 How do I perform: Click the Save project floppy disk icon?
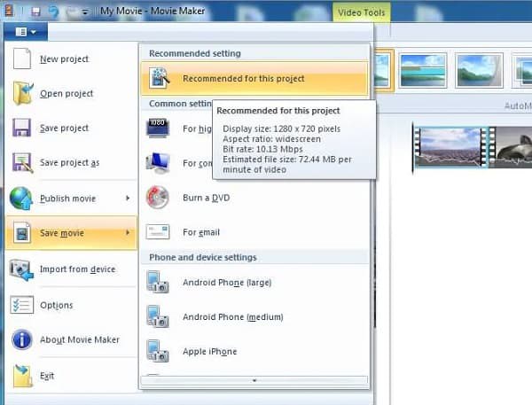click(x=21, y=128)
